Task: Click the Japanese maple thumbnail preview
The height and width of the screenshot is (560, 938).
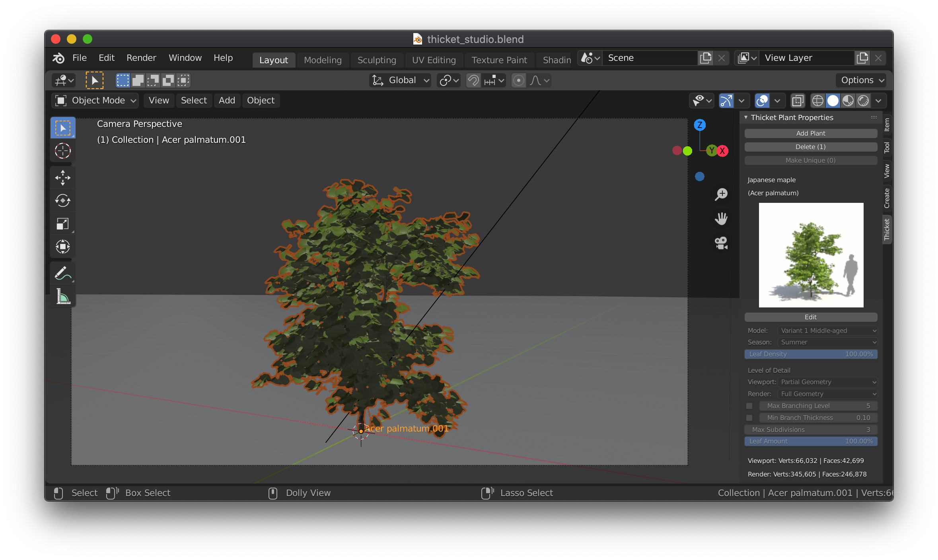Action: tap(811, 255)
